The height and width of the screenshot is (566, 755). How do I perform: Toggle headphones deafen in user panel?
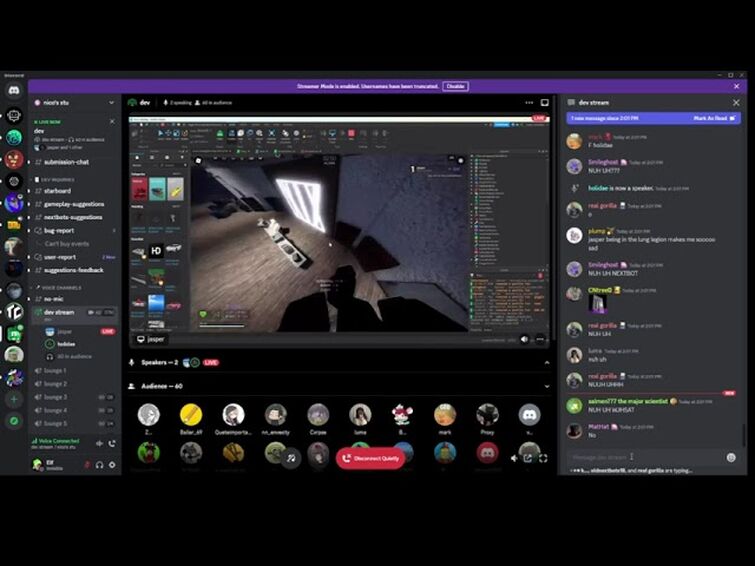click(100, 465)
